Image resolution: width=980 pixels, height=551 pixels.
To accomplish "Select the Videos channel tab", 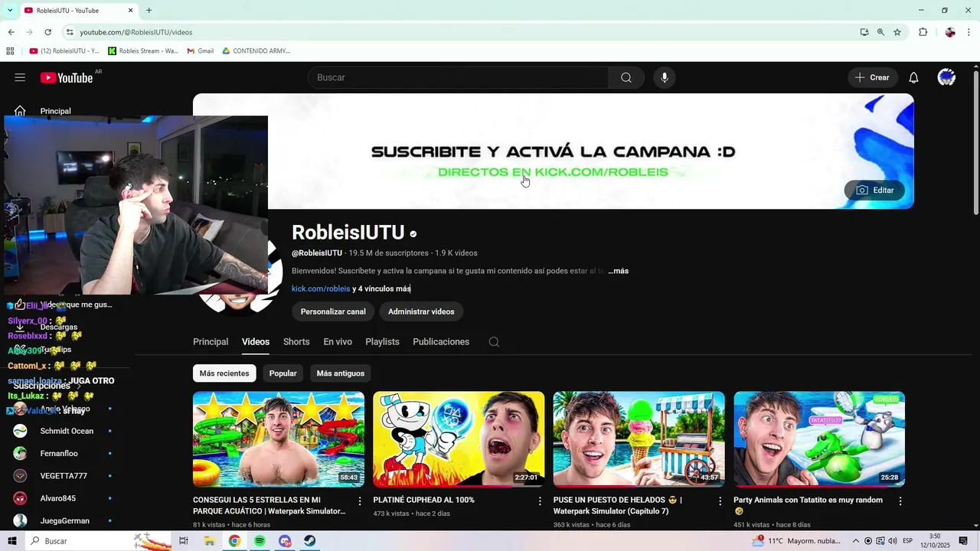I will point(256,342).
